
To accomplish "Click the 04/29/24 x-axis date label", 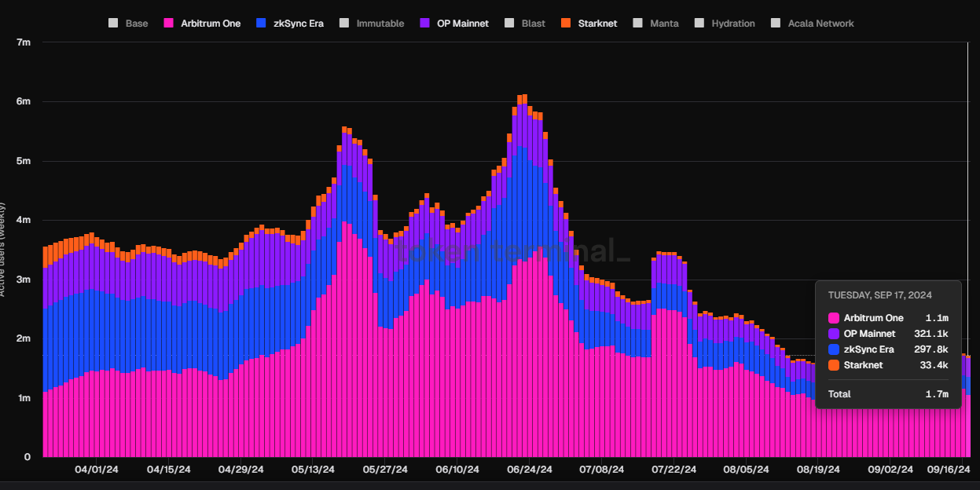I will pos(241,470).
